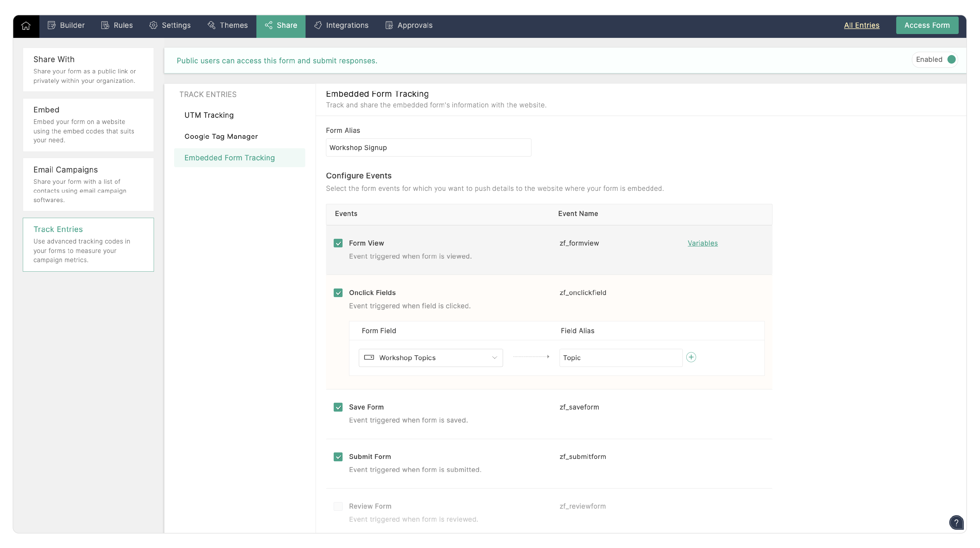Click the Variables link for Form View
This screenshot has height=548, width=980.
(702, 243)
